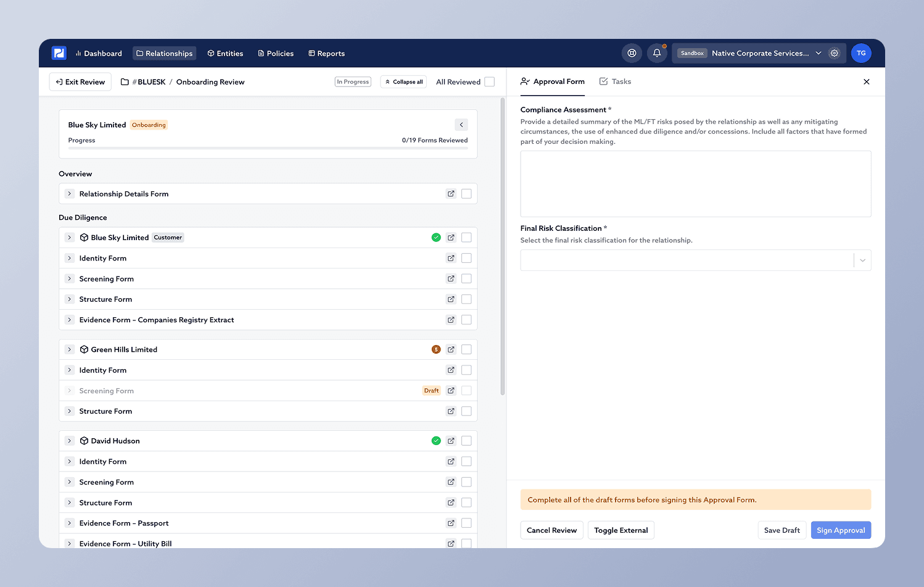Click the Sign Approval button

click(x=841, y=530)
